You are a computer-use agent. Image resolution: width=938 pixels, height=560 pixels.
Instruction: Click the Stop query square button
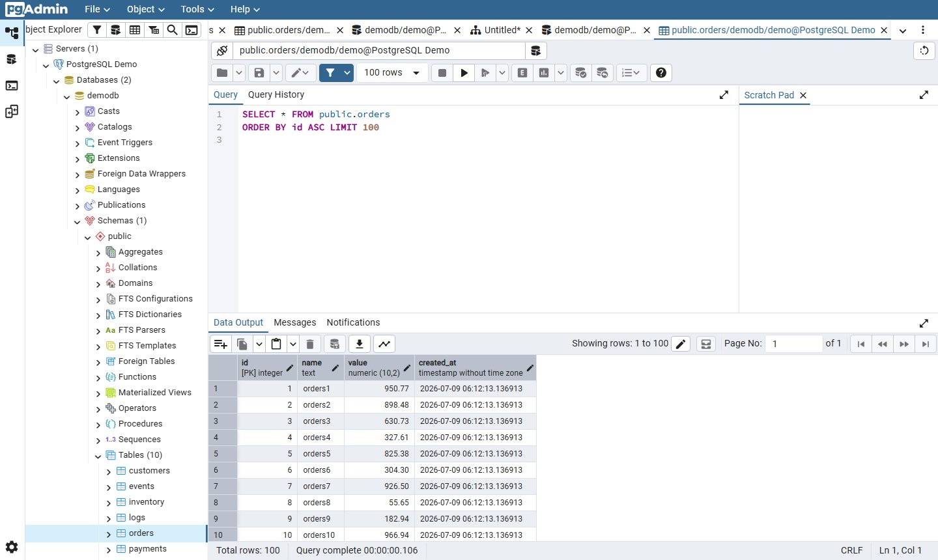442,73
